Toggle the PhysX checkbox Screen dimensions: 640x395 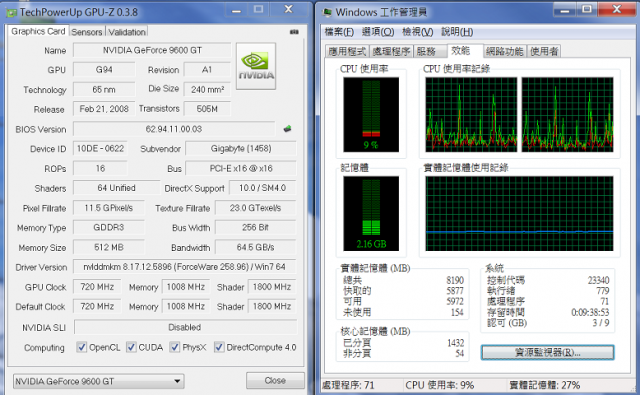pos(175,347)
